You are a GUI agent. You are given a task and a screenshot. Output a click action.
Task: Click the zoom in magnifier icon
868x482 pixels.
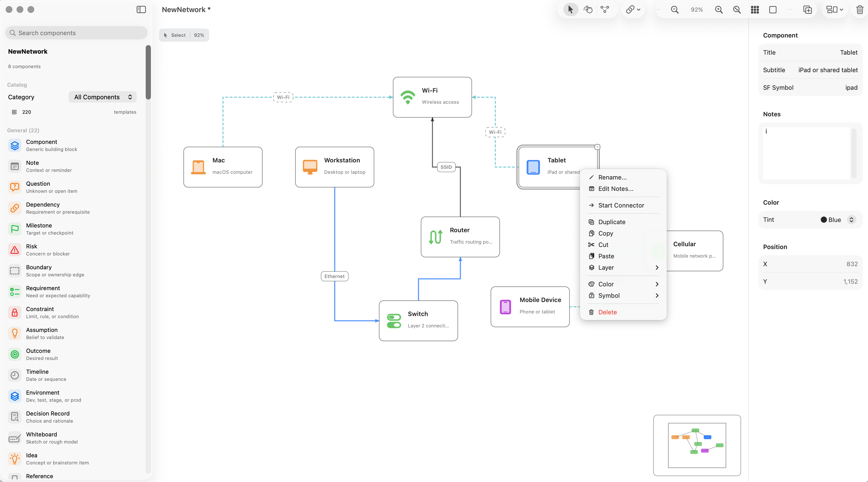[719, 10]
